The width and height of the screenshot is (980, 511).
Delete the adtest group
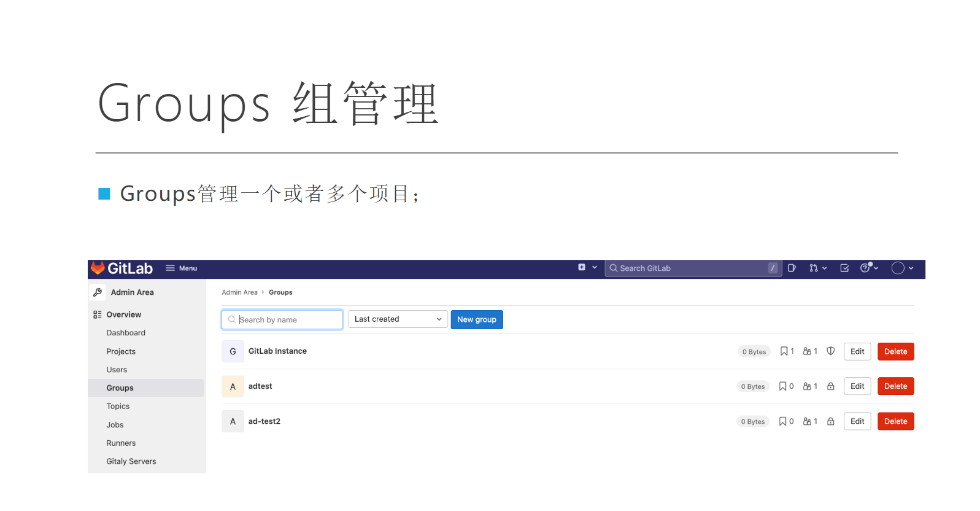896,386
